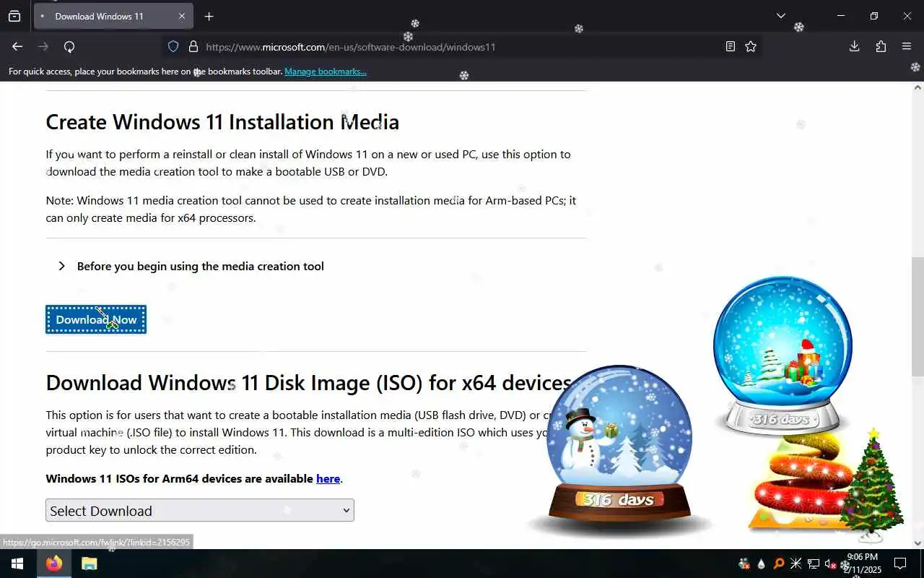
Task: Click the URL address bar
Action: 462,47
